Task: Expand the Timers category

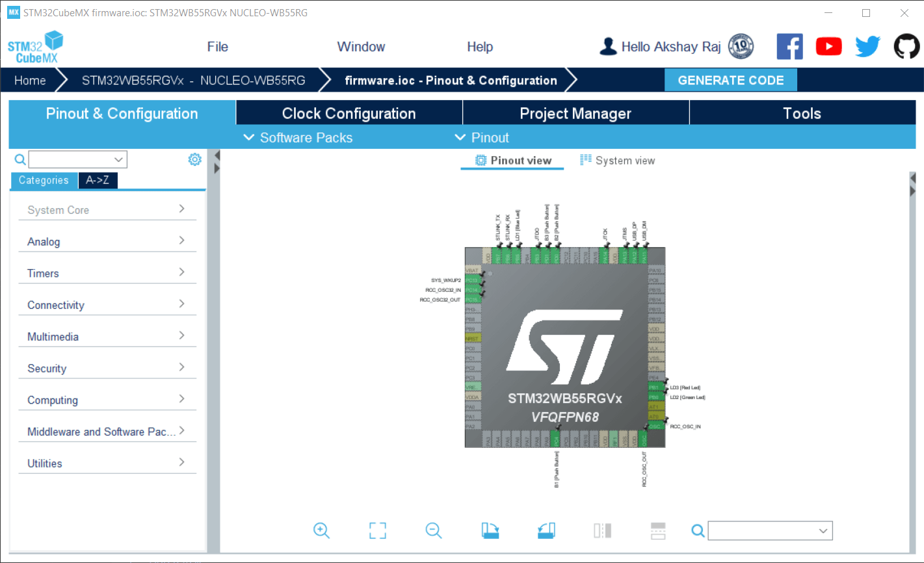Action: click(x=107, y=273)
